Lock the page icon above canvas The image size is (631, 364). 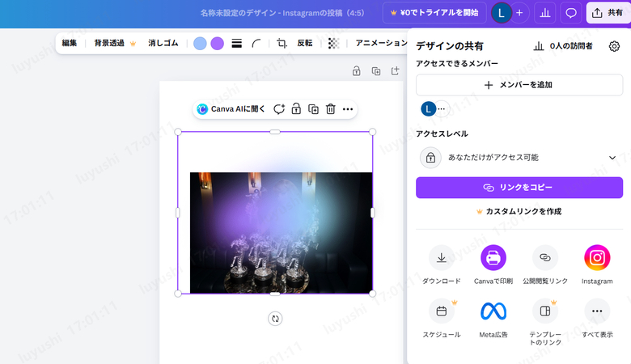click(356, 71)
